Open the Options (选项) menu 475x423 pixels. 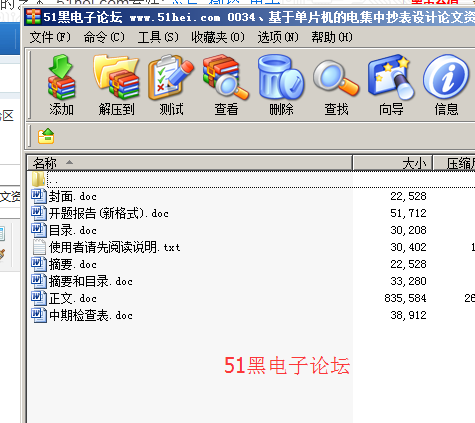coord(278,37)
